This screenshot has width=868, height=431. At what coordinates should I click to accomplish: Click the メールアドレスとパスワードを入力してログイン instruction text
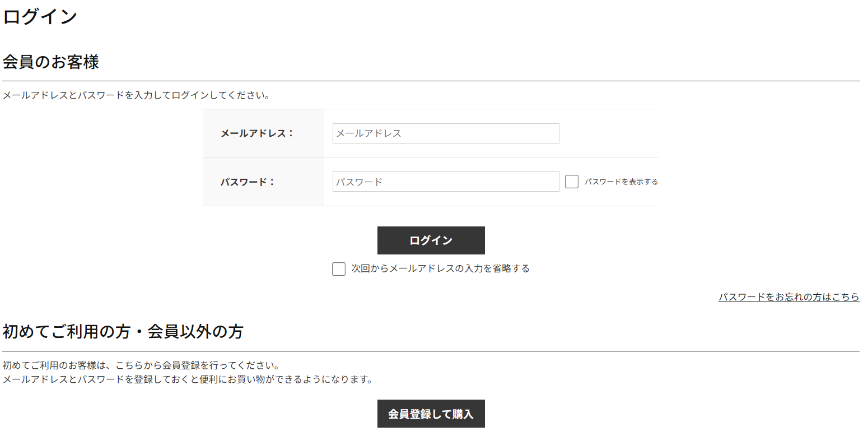136,95
